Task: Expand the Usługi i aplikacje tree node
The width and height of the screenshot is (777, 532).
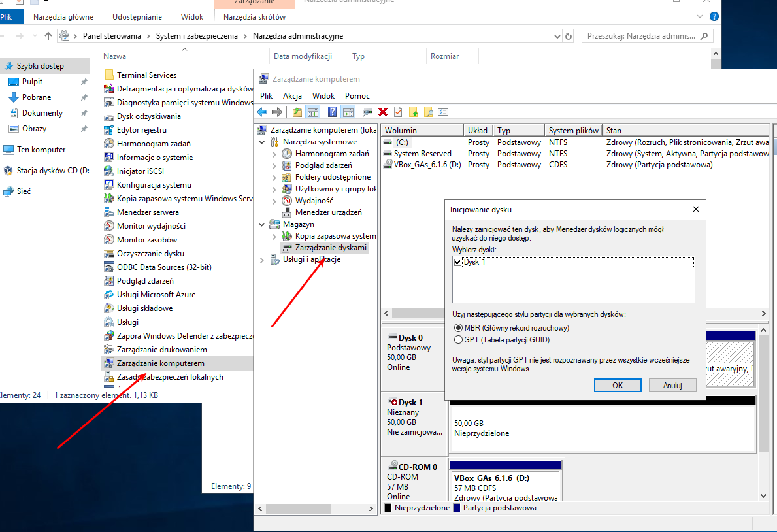Action: (261, 260)
